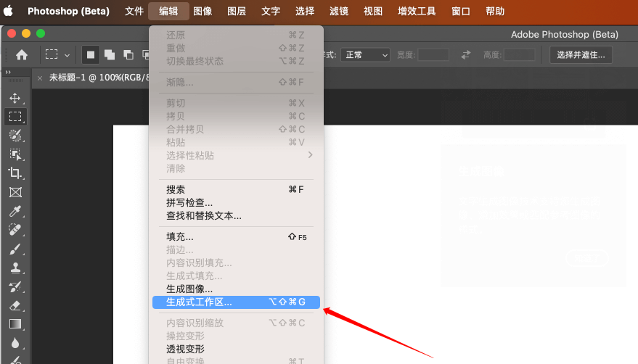Click the 选择并遮住... button
638x364 pixels.
[581, 55]
